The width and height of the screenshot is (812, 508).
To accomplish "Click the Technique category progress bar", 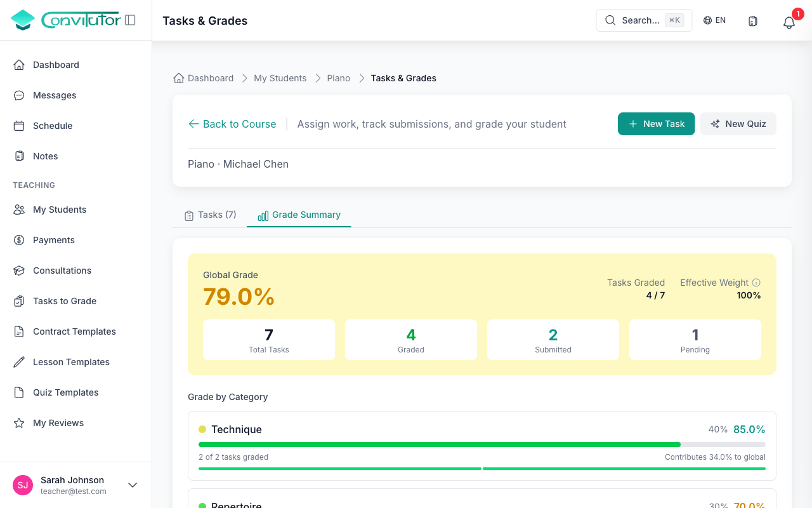I will (x=481, y=444).
